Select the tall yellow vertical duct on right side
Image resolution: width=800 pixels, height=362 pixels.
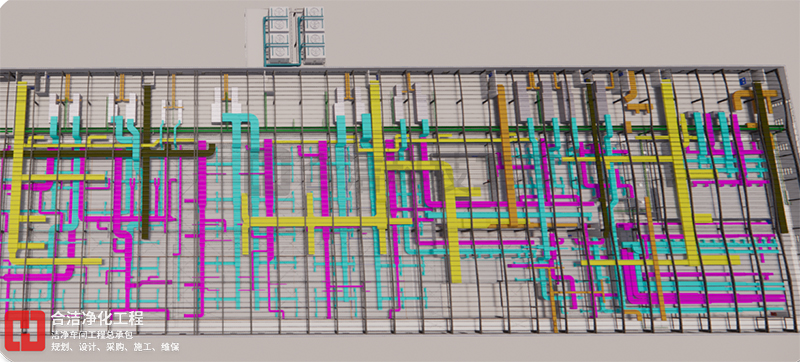coord(679,173)
